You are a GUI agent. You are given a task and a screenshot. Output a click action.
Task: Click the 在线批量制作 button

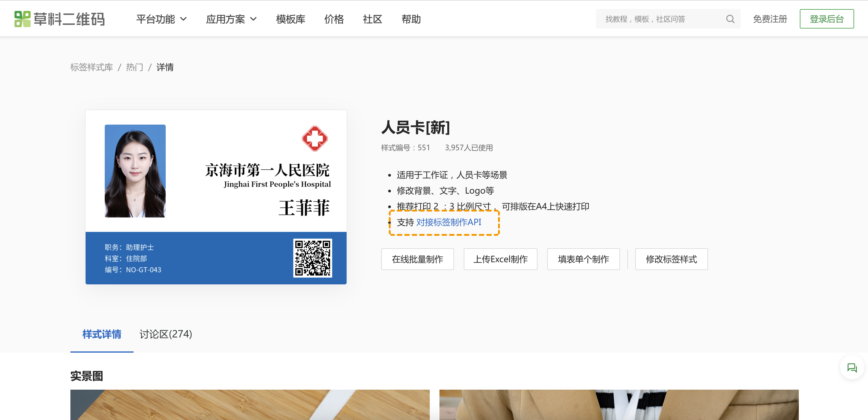pos(417,259)
